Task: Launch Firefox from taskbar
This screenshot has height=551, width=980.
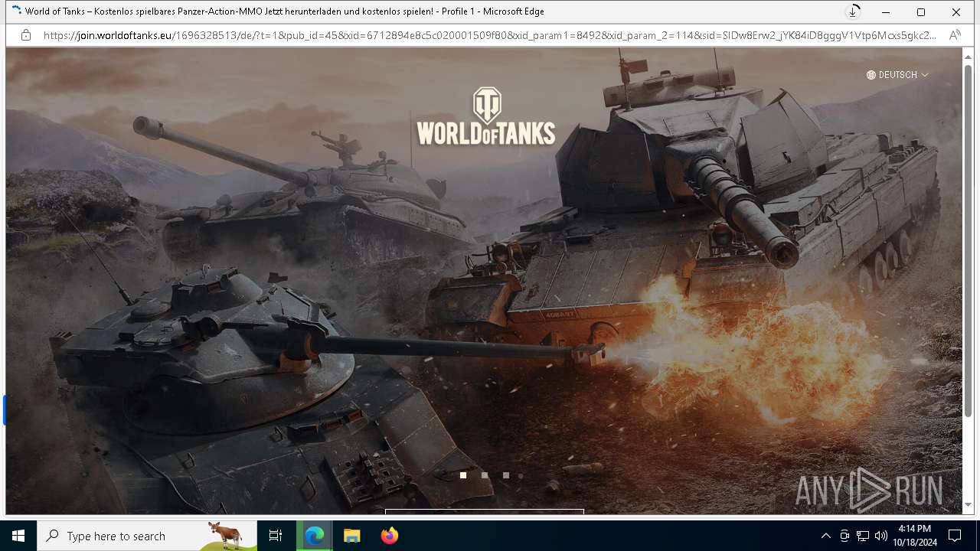Action: 389,536
